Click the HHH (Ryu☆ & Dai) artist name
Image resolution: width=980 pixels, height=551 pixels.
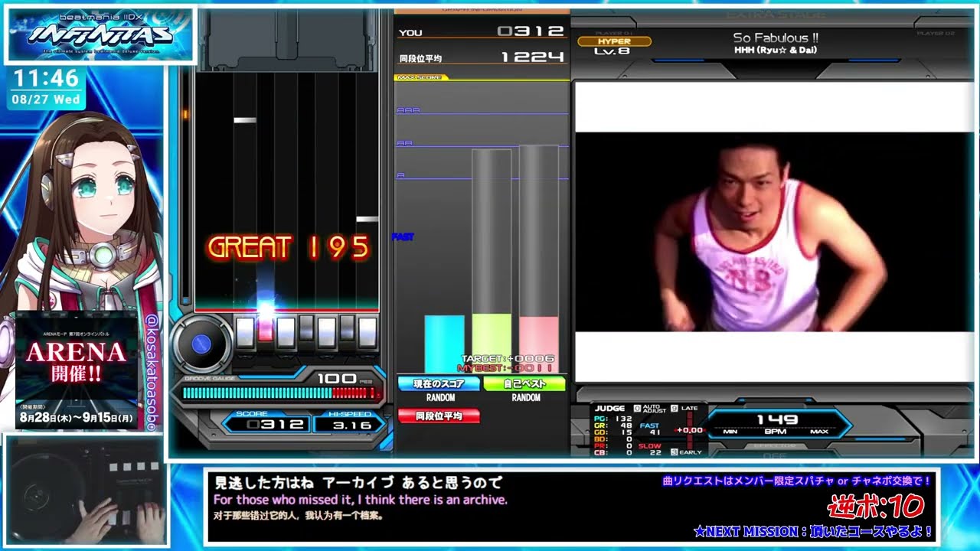point(776,51)
